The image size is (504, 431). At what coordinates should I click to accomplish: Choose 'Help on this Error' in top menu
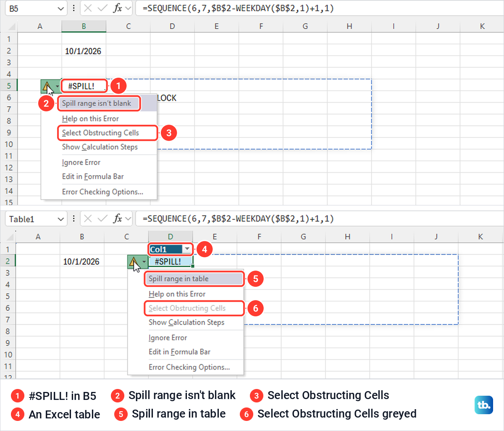[x=99, y=119]
